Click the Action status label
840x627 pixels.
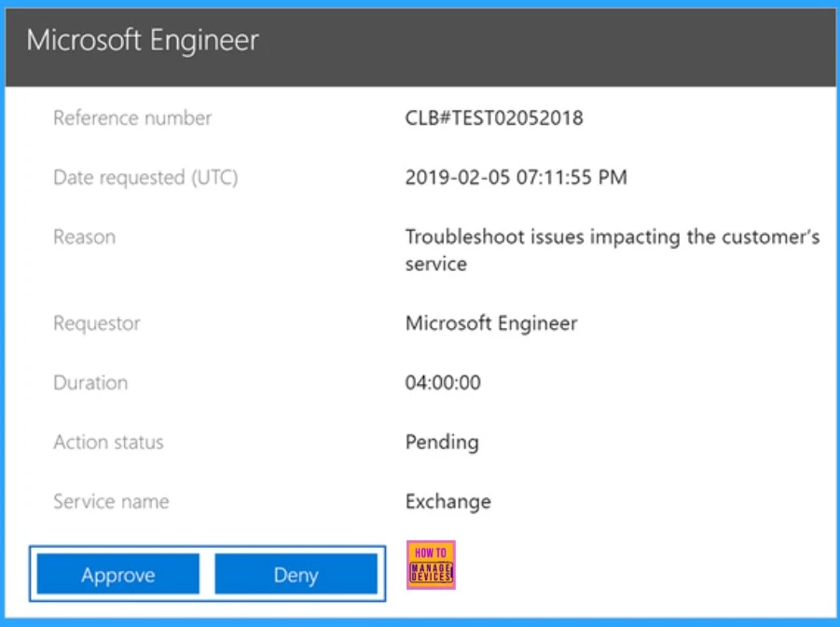coord(108,443)
